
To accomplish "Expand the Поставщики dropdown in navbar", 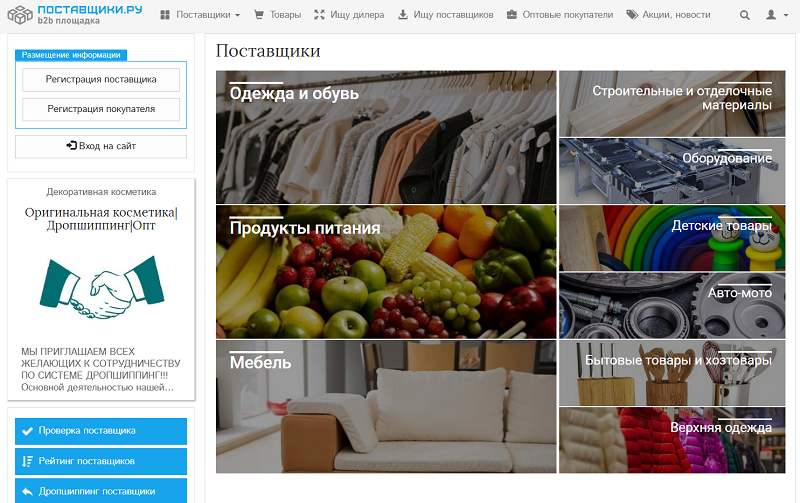I will 200,15.
